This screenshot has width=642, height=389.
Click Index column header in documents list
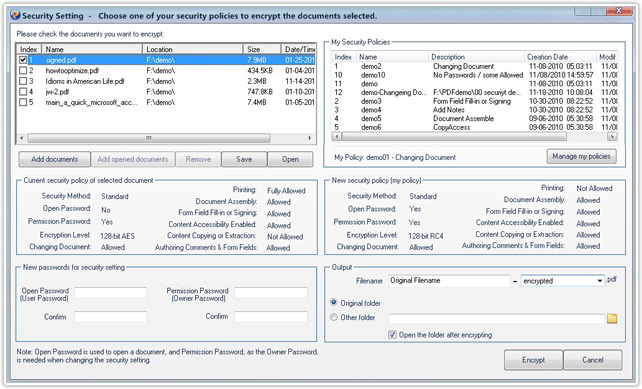(x=29, y=49)
